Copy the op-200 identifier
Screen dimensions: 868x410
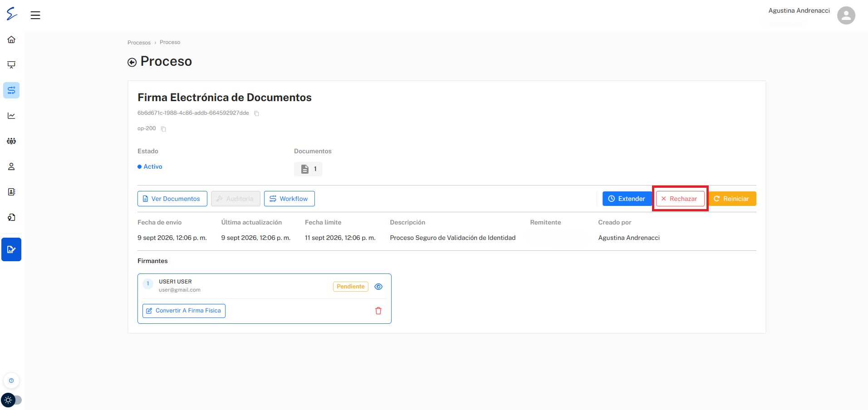163,129
